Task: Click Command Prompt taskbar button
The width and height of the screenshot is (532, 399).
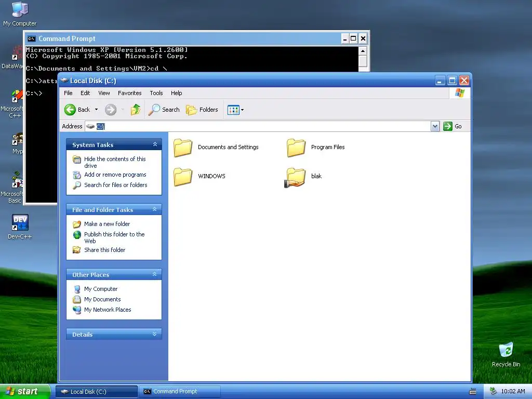Action: click(180, 392)
